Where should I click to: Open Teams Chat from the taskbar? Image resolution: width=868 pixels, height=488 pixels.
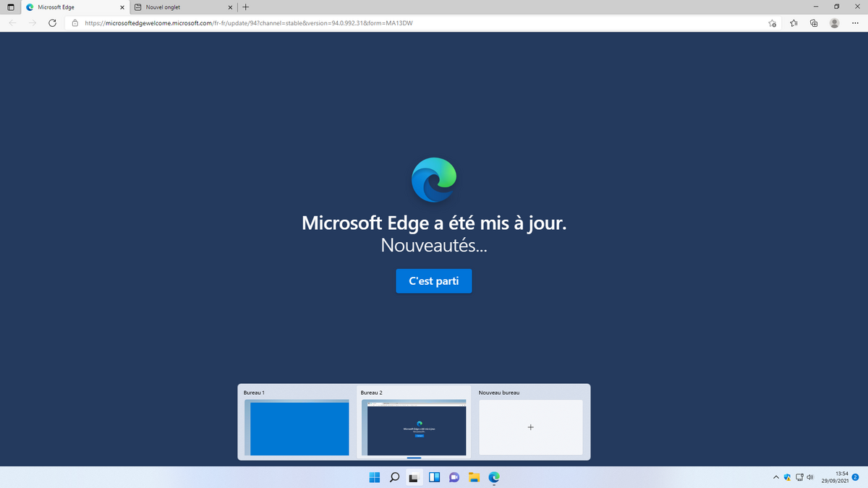(x=454, y=477)
